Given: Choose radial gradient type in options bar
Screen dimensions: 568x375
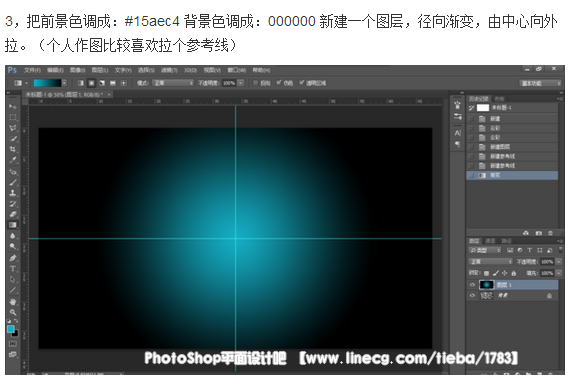Looking at the screenshot, I should [91, 83].
